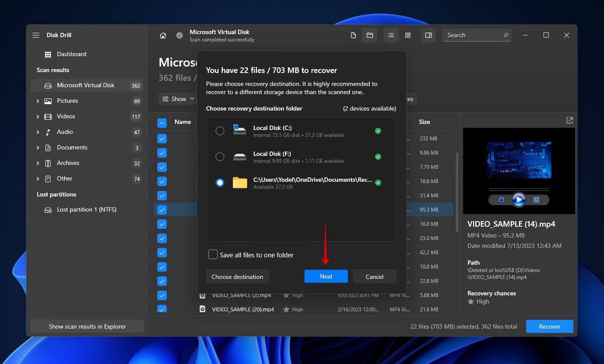Image resolution: width=604 pixels, height=364 pixels.
Task: Open the hamburger menu beside Disk Drill
Action: 36,35
